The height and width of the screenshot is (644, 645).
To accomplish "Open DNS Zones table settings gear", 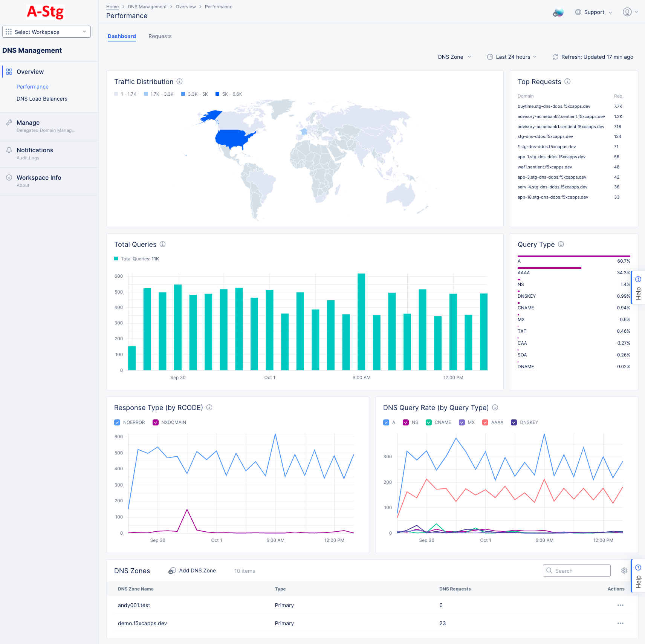I will tap(624, 571).
